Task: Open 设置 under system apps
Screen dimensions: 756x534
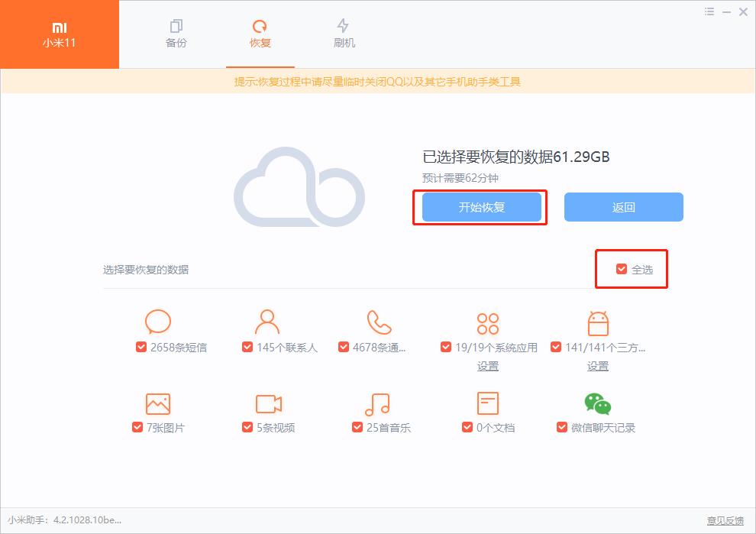Action: 487,366
